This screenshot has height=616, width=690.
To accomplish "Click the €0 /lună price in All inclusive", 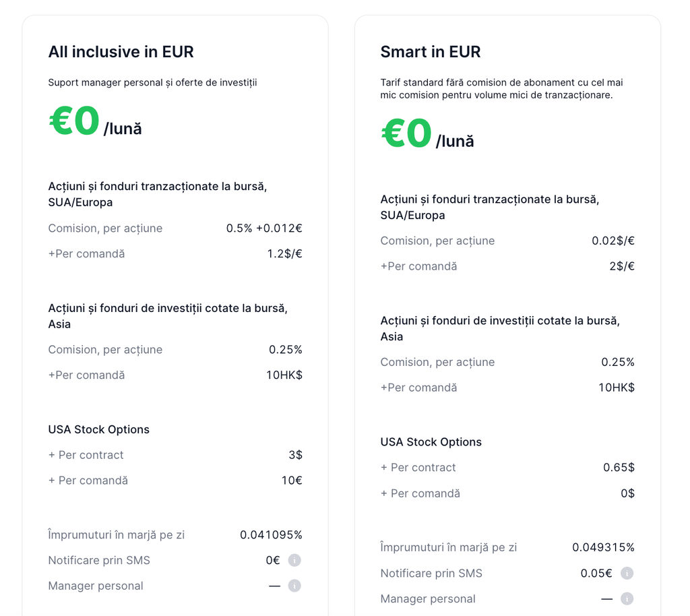I will click(x=95, y=123).
